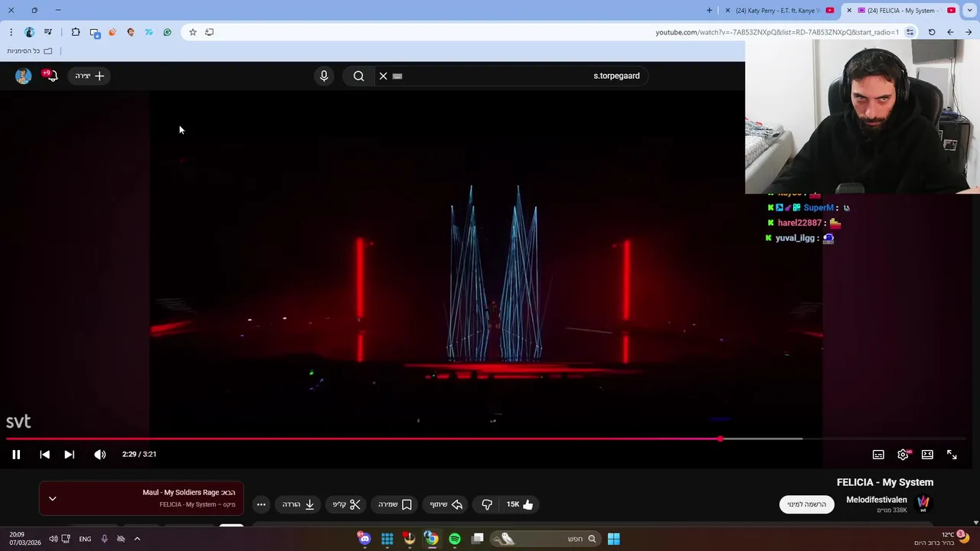Save the video with שמירה button
Viewport: 980px width, 551px height.
point(395,504)
